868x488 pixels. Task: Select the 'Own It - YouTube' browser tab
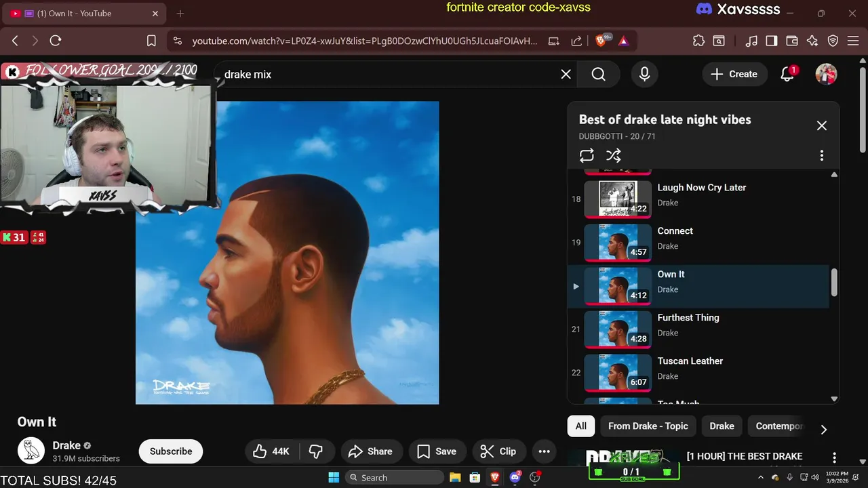(x=85, y=14)
